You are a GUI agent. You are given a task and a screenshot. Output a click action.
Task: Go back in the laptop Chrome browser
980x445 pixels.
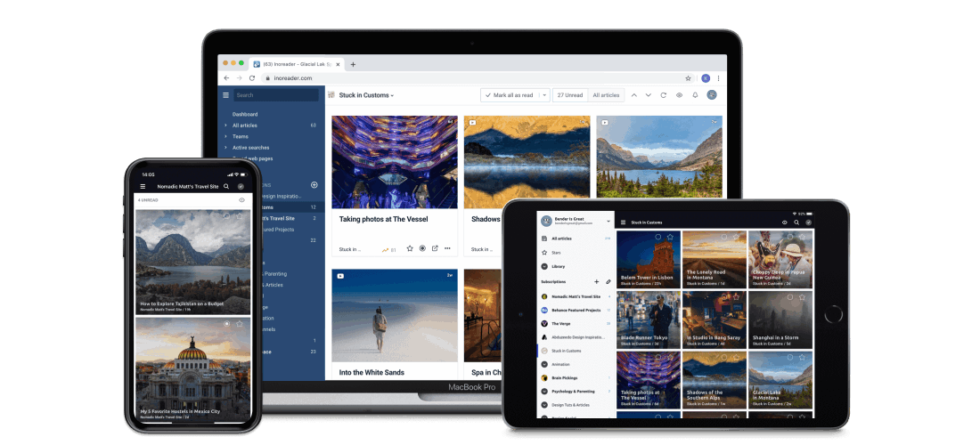226,78
